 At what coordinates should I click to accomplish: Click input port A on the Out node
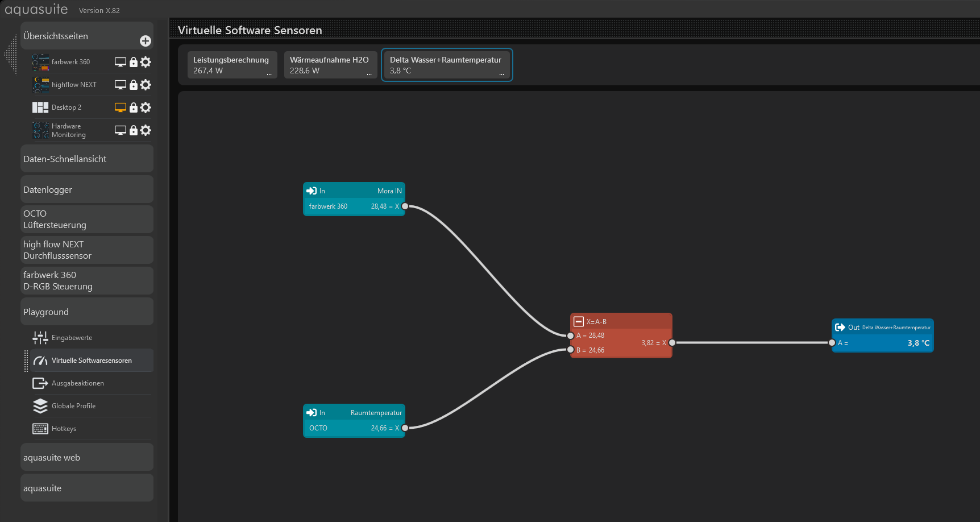point(832,343)
